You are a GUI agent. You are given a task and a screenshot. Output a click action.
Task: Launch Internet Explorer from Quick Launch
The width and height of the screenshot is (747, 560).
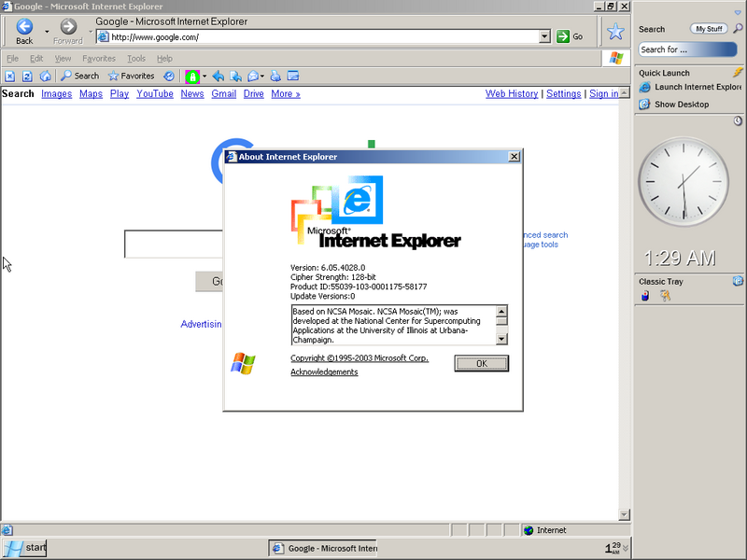[x=690, y=87]
